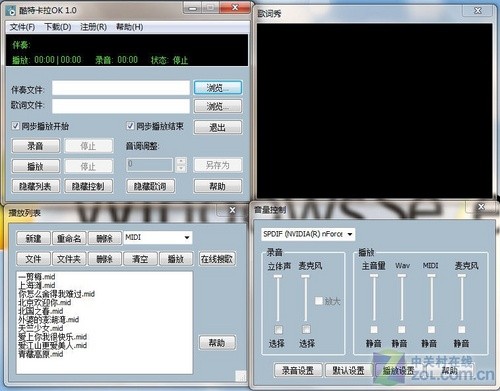500x391 pixels.
Task: Increase pitch with the spinner up arrow
Action: click(181, 161)
